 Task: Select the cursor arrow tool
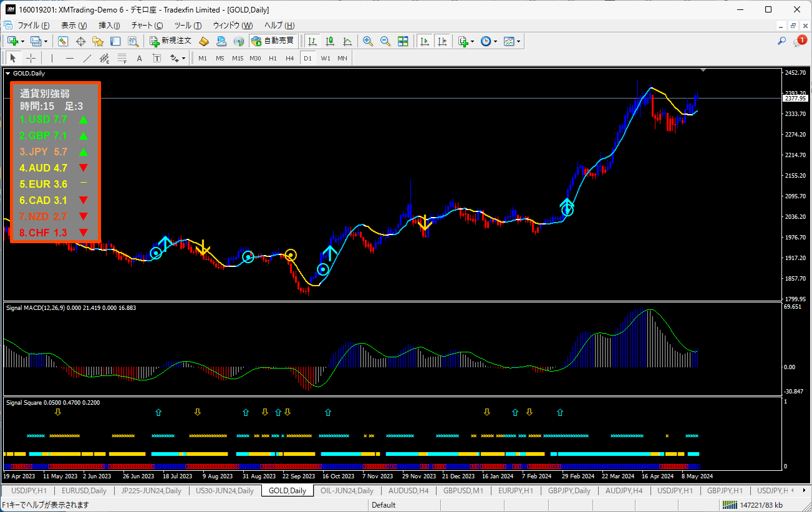[13, 58]
